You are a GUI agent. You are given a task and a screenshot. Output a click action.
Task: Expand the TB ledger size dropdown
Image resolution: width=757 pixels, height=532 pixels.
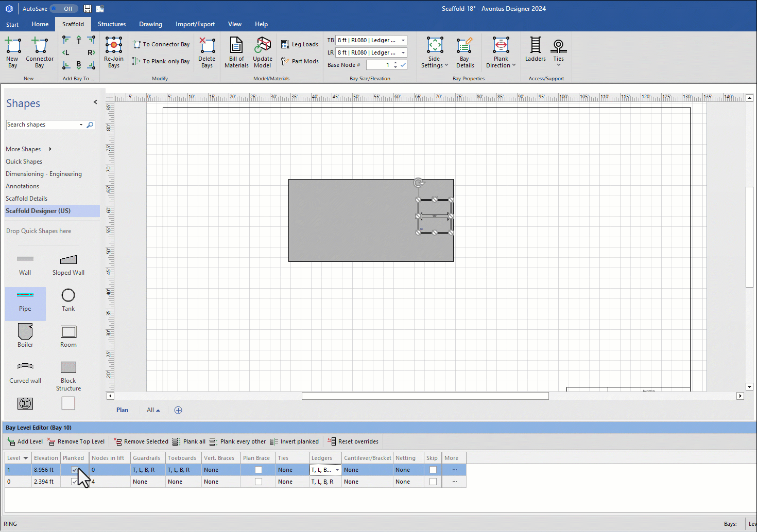[x=403, y=40]
